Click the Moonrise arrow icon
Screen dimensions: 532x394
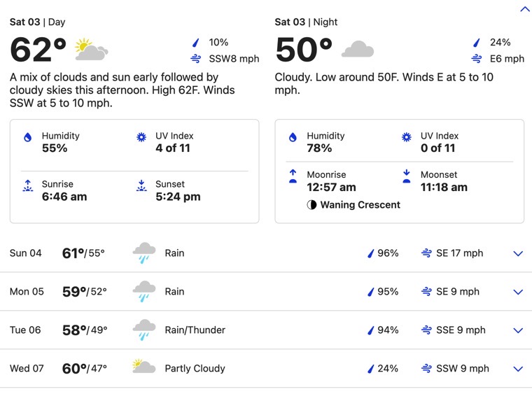293,176
